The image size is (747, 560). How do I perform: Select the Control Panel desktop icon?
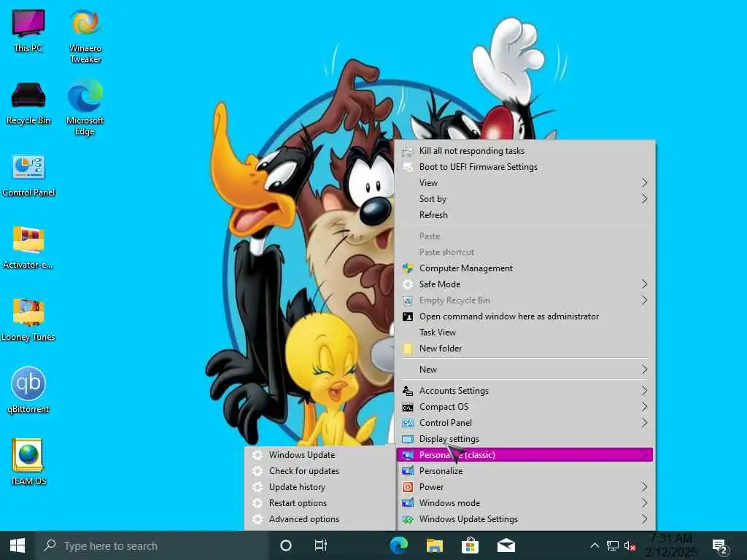coord(28,175)
